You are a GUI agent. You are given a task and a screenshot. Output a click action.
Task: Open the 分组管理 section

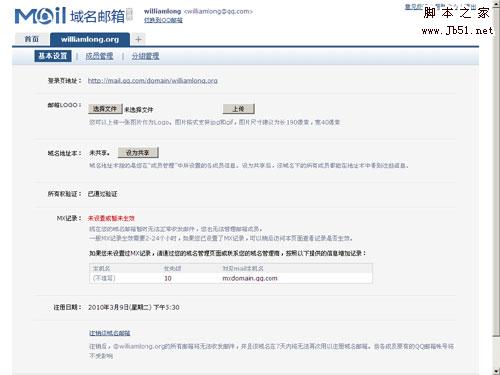145,56
